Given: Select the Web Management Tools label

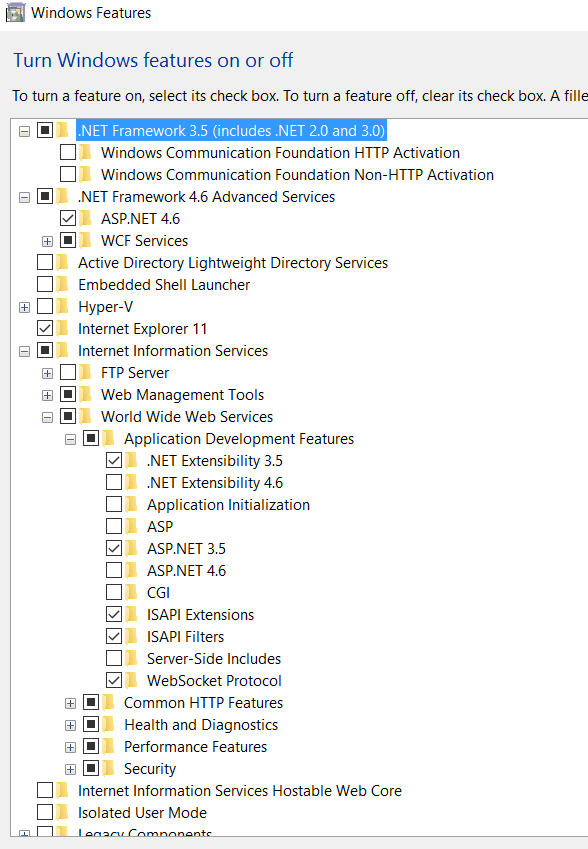Looking at the screenshot, I should (182, 395).
